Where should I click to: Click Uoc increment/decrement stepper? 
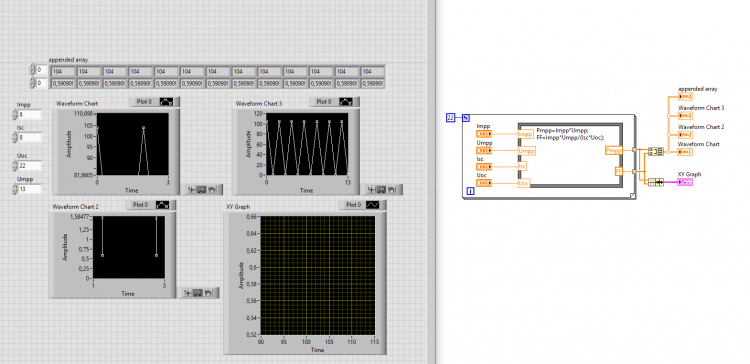click(14, 165)
